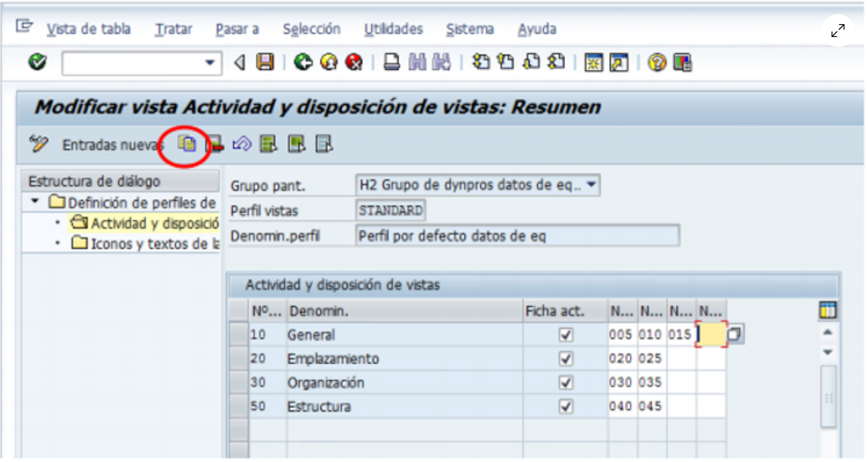
Task: Go to first page icon
Action: coord(481,62)
